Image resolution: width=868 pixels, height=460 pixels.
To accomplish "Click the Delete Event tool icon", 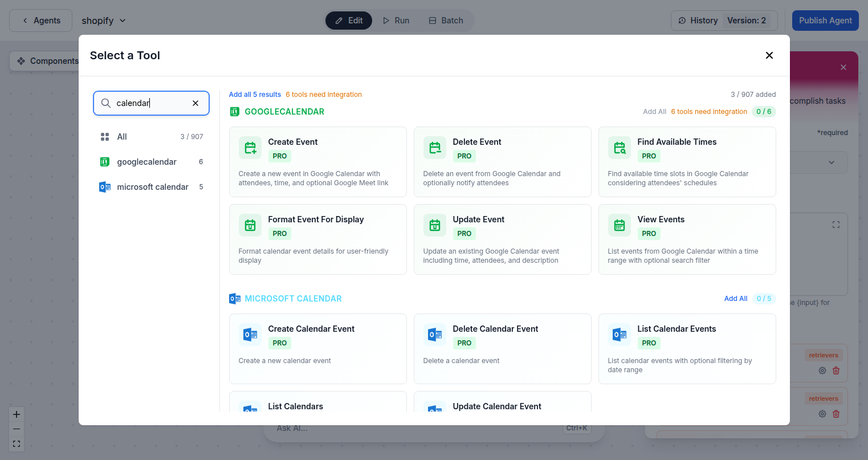I will (434, 147).
